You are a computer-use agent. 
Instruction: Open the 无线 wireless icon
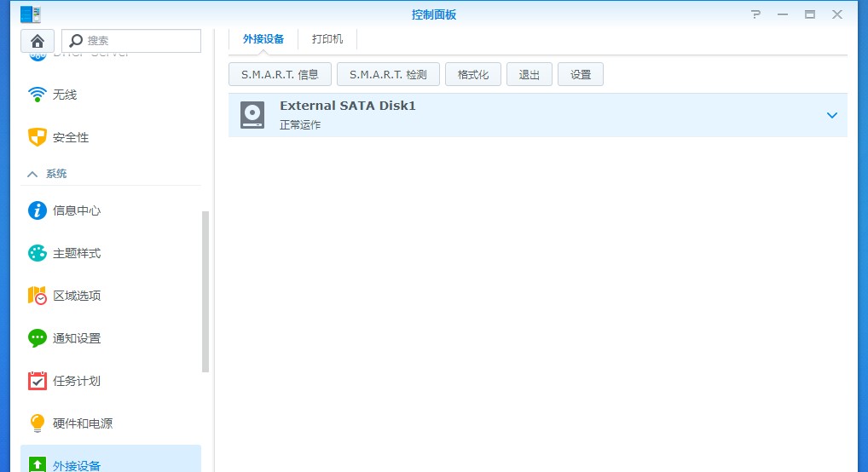[x=37, y=95]
